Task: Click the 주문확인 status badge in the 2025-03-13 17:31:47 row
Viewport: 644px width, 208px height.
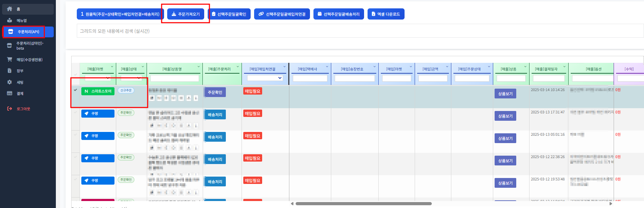Action: [x=126, y=113]
